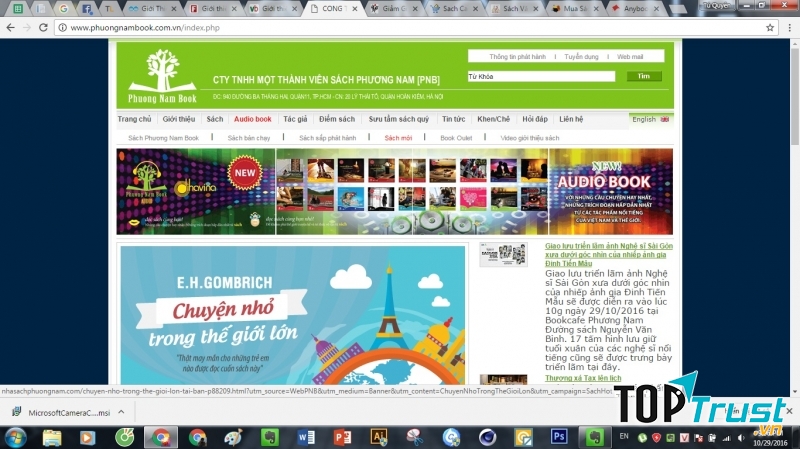
Task: Open 'Sách mới' submenu link
Action: (x=398, y=138)
